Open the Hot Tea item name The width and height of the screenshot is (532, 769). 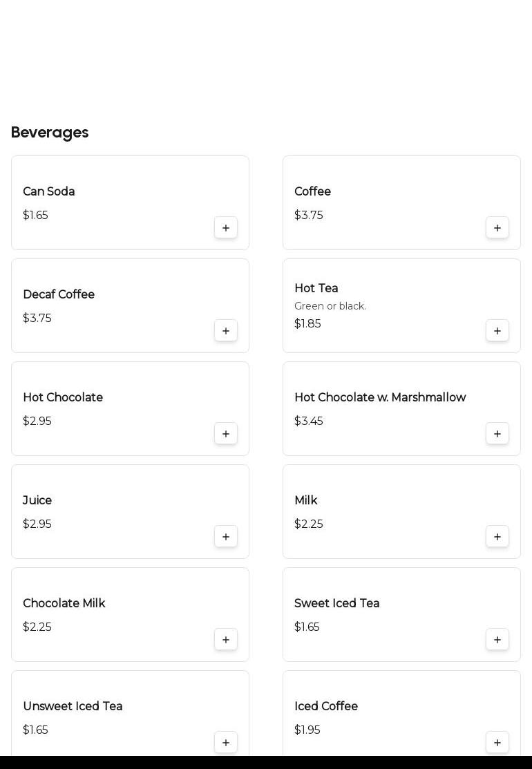click(316, 288)
